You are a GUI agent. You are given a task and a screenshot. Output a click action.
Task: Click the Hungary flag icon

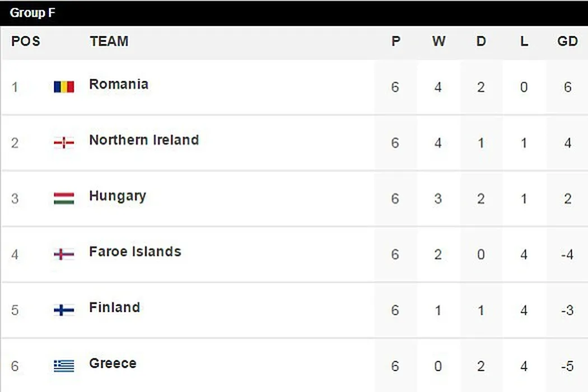pyautogui.click(x=64, y=198)
